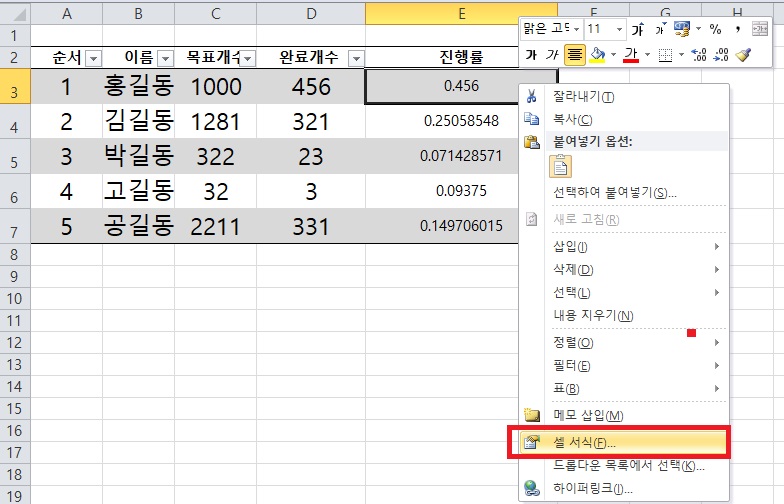
Task: Select cell containing 박길동
Action: [x=138, y=156]
